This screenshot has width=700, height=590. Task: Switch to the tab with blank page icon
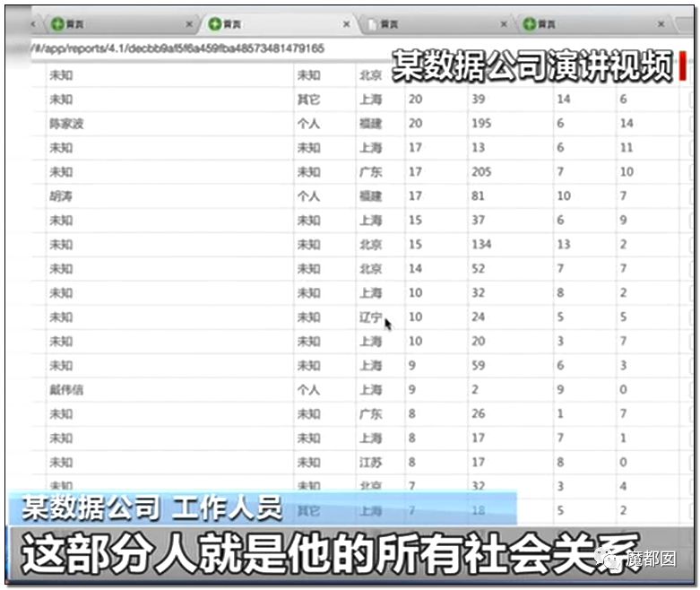pyautogui.click(x=436, y=24)
